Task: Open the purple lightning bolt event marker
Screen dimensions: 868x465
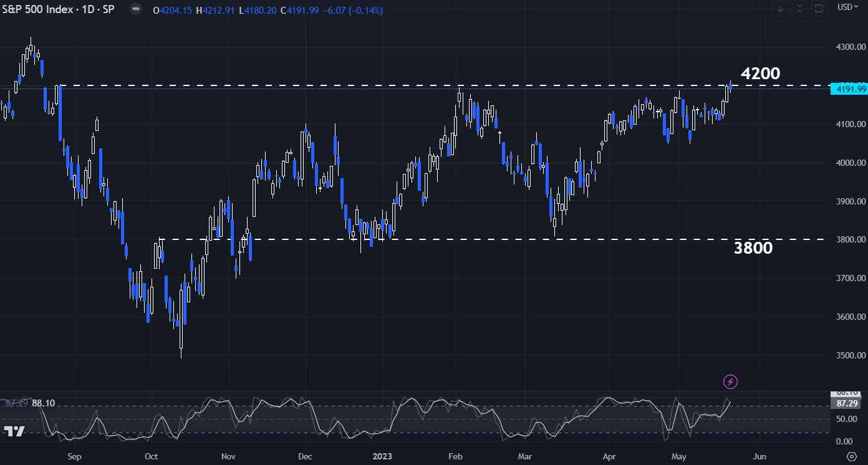Action: pos(731,381)
